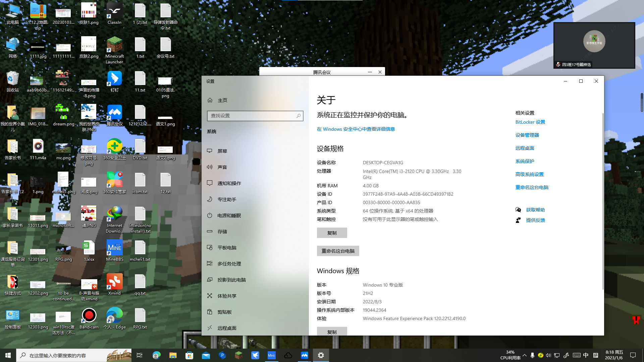
Task: Open MineBBS desktop icon
Action: click(x=114, y=251)
